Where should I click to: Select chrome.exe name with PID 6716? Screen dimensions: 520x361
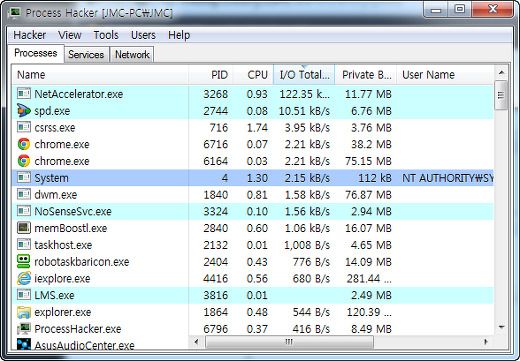point(62,144)
